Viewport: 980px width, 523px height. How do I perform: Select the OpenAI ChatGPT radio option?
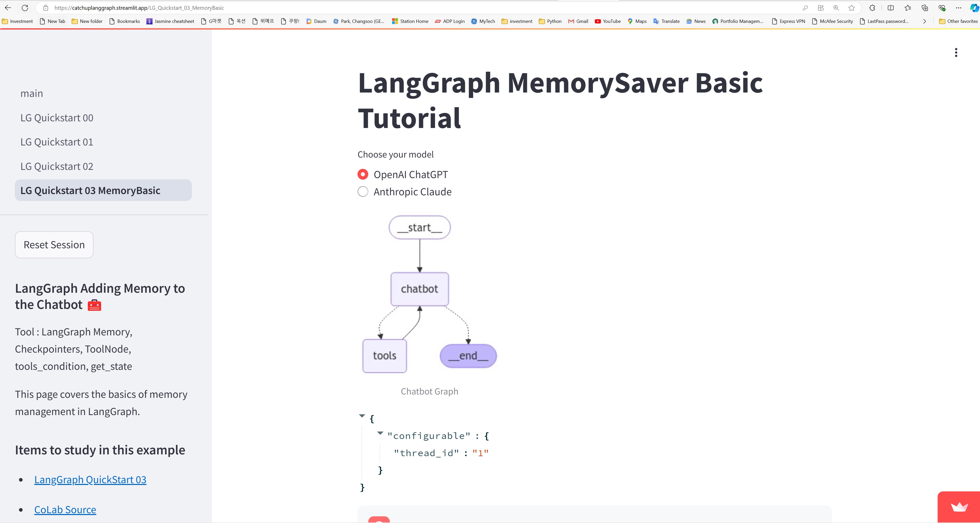[363, 174]
